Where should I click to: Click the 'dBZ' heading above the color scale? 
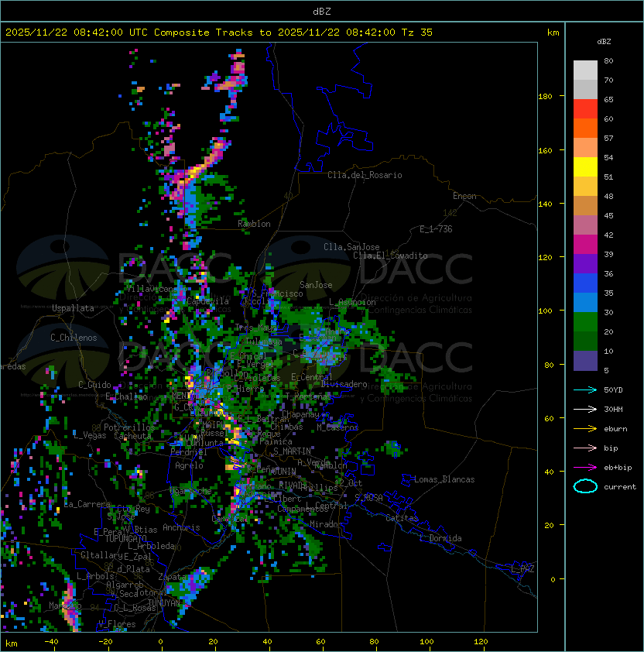tap(604, 42)
